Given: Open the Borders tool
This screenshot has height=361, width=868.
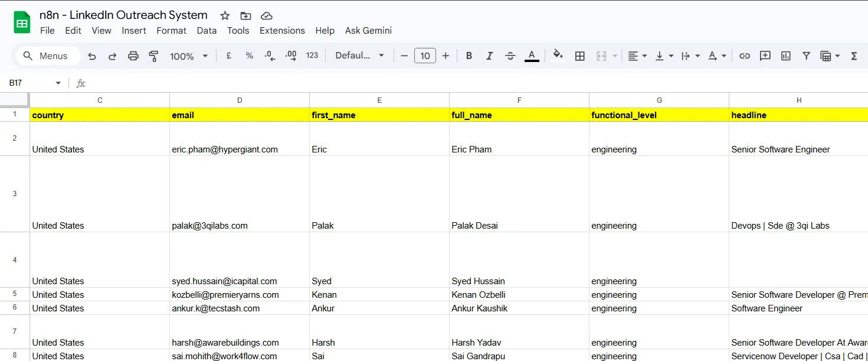Looking at the screenshot, I should [580, 56].
